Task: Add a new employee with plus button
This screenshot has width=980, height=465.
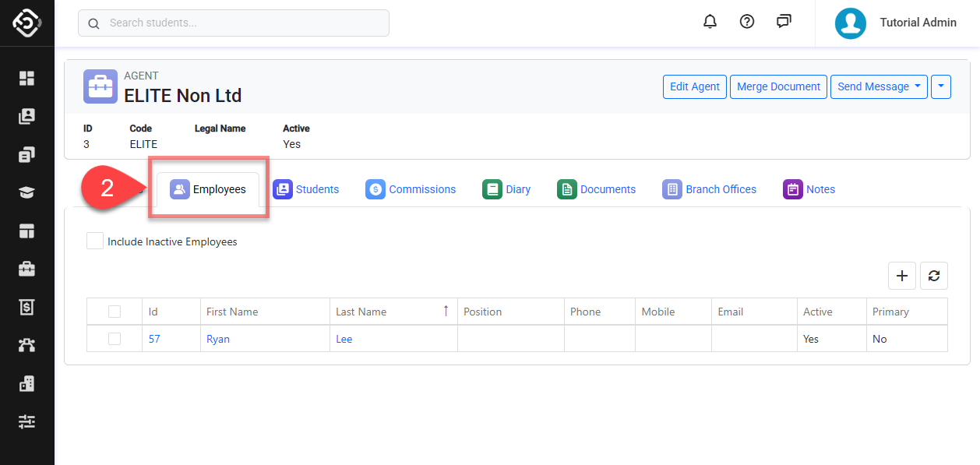Action: (902, 276)
